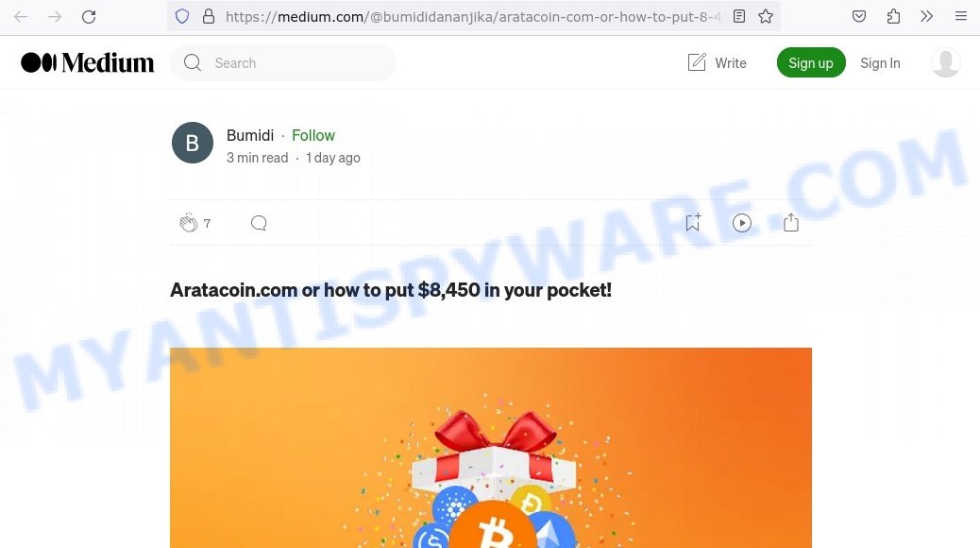
Task: Open the comments response icon
Action: pyautogui.click(x=259, y=223)
